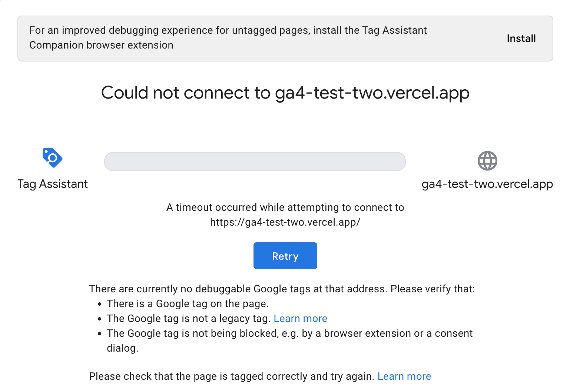Click the https://ga4-test-two.vercel.app/ URL text

point(285,222)
